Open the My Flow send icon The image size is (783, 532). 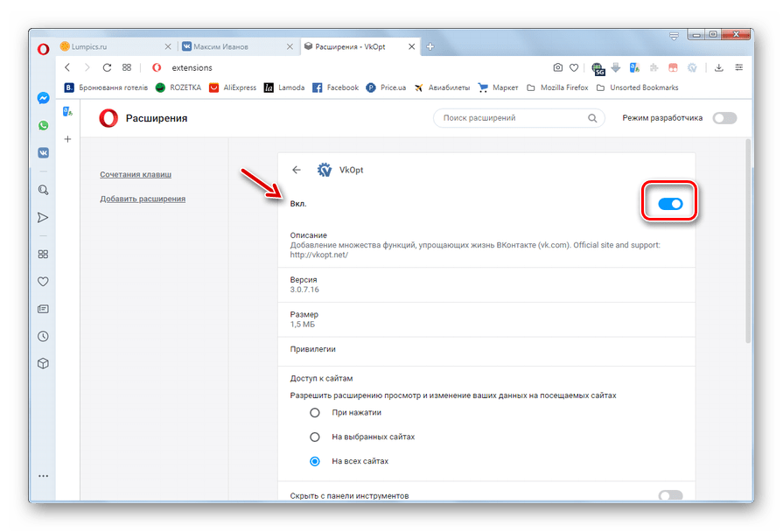(x=44, y=217)
